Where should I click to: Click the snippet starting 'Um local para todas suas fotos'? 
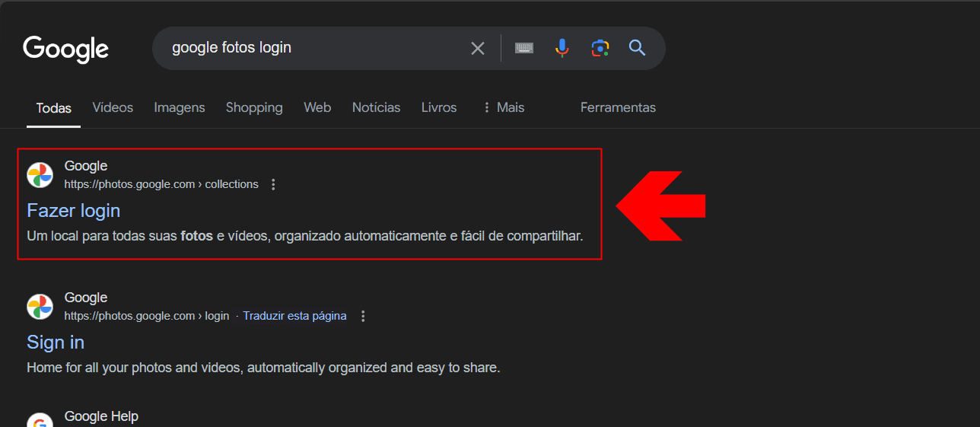(x=305, y=236)
